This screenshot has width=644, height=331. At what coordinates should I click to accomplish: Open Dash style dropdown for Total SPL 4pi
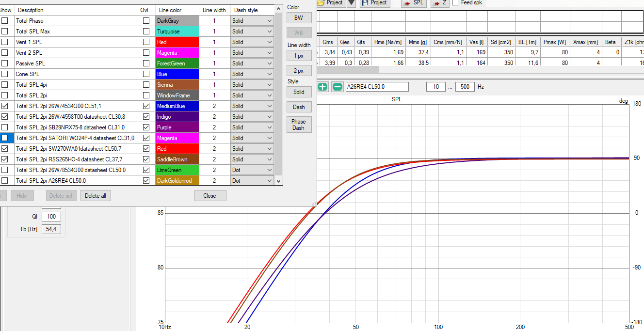pyautogui.click(x=270, y=85)
